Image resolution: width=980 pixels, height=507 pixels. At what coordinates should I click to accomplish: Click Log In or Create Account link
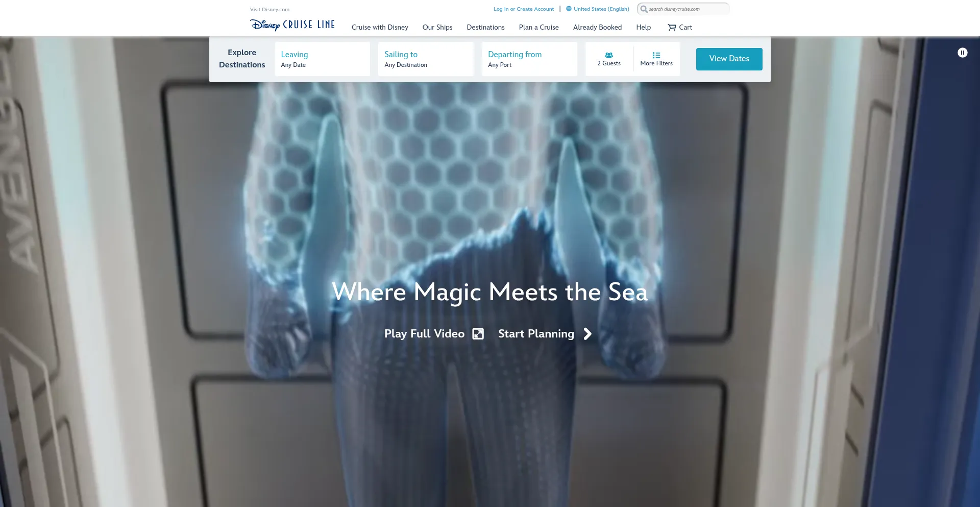tap(524, 9)
